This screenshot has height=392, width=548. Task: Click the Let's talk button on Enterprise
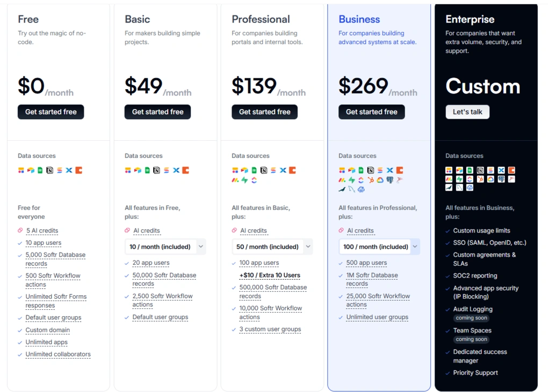467,112
